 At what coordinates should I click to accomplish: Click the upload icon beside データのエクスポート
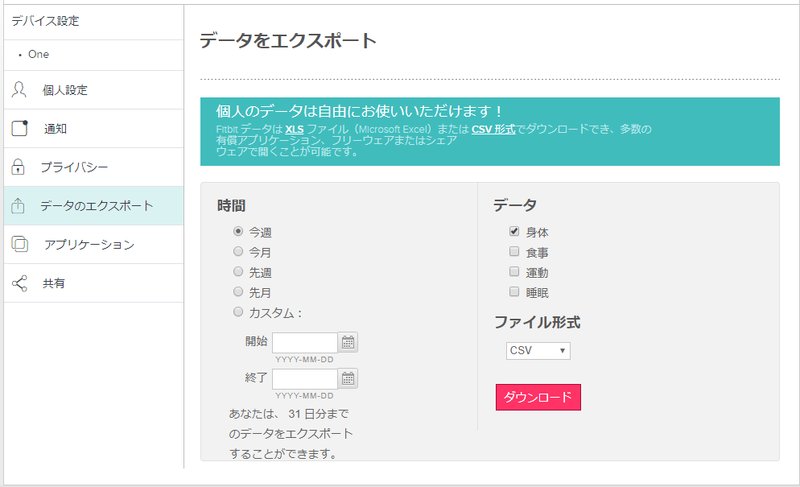[x=18, y=206]
